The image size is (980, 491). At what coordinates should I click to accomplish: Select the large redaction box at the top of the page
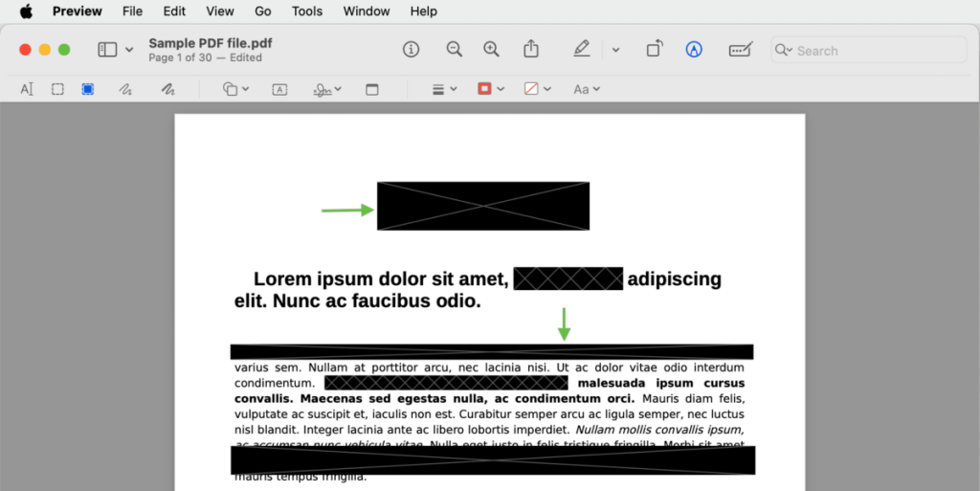tap(483, 206)
